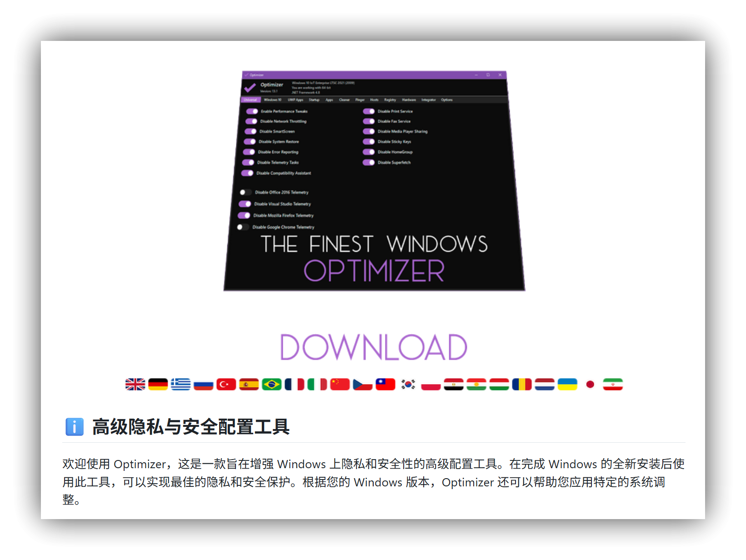The height and width of the screenshot is (560, 746).
Task: Click the heading 高级隐私与安全配置工具
Action: pyautogui.click(x=190, y=427)
